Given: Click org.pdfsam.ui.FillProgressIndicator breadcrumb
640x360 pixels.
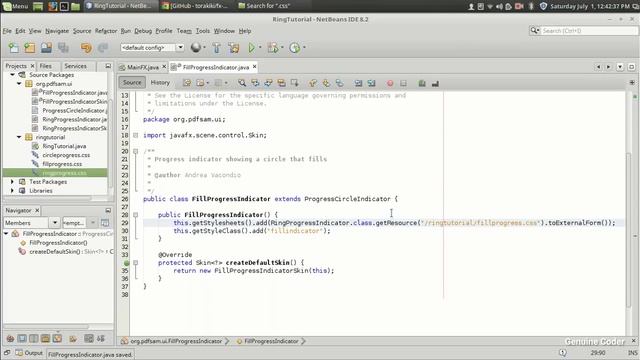Looking at the screenshot, I should [x=176, y=341].
